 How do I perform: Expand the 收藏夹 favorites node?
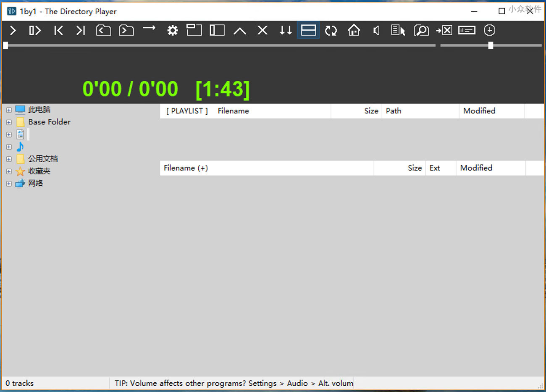pos(9,171)
